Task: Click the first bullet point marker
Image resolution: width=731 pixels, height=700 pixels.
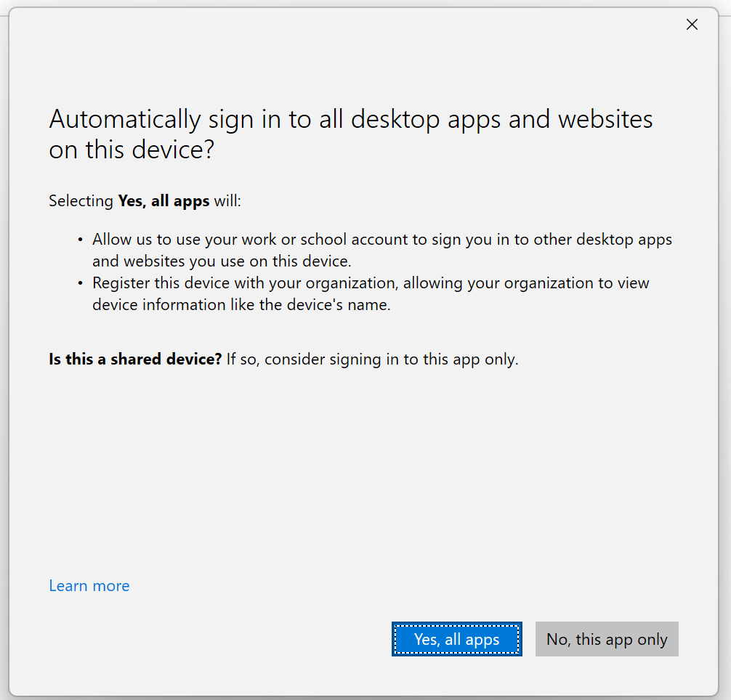Action: click(80, 240)
